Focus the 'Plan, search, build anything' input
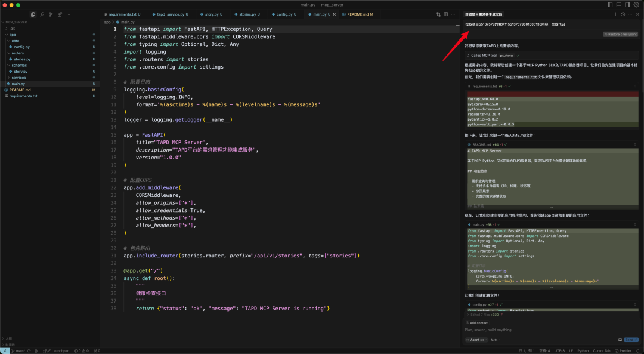 (x=550, y=330)
